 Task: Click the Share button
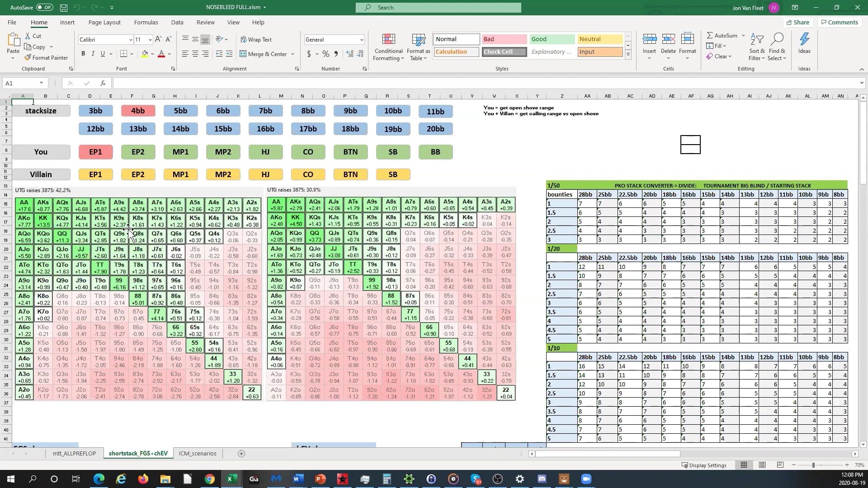tap(797, 22)
